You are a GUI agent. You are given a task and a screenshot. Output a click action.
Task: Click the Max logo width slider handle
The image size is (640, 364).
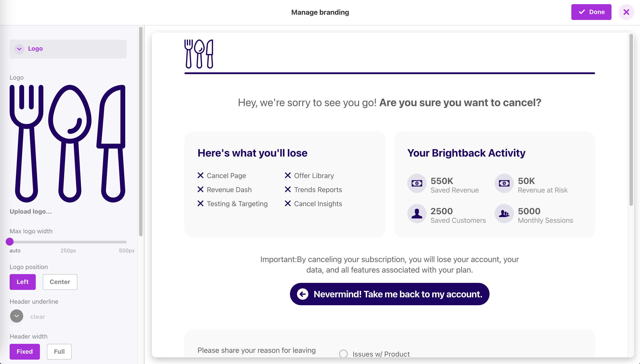coord(10,241)
